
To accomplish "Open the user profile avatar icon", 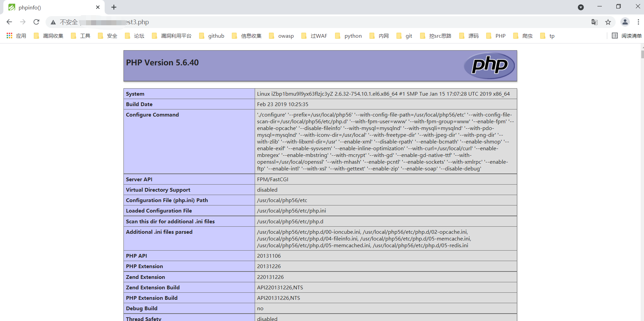I will (625, 22).
